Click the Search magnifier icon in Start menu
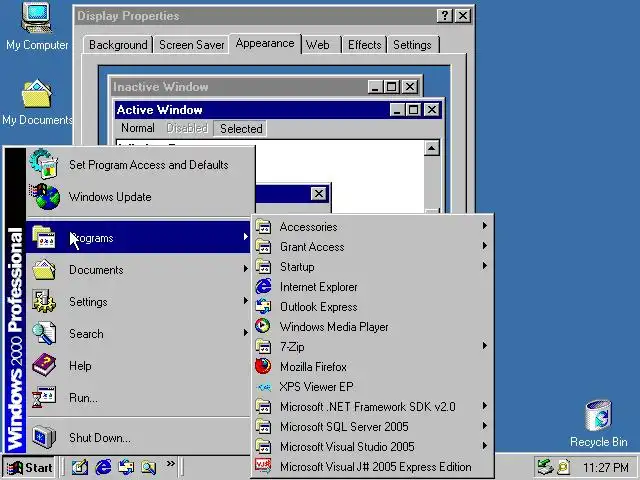 pyautogui.click(x=44, y=333)
